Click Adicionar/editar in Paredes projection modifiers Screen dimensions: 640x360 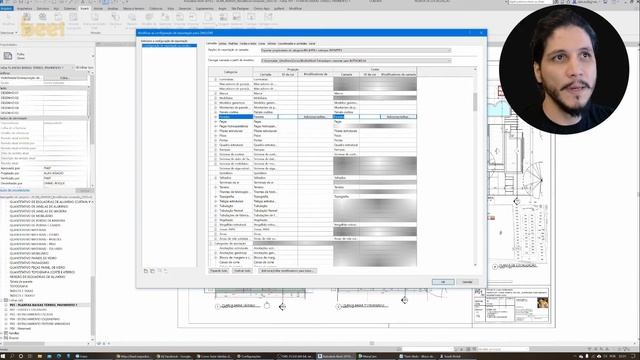(315, 117)
